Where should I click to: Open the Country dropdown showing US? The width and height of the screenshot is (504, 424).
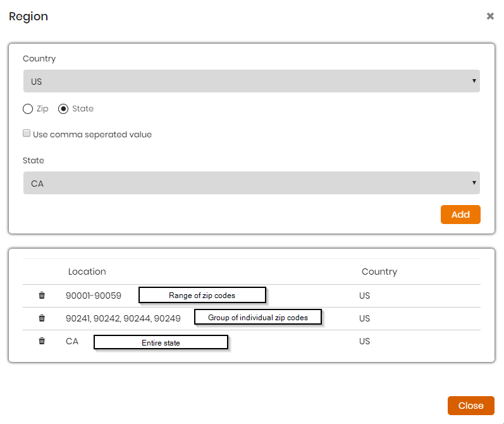coord(251,81)
